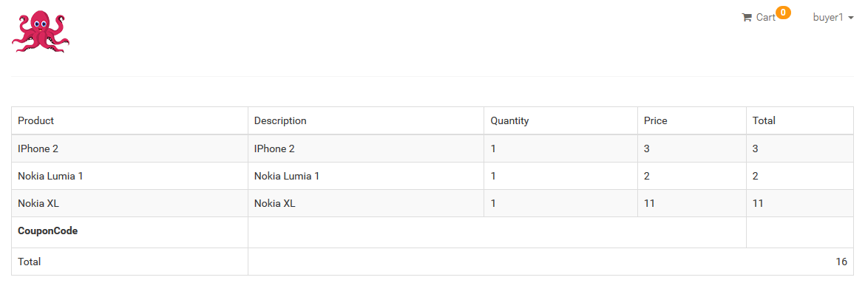Click the shopping cart icon

747,17
